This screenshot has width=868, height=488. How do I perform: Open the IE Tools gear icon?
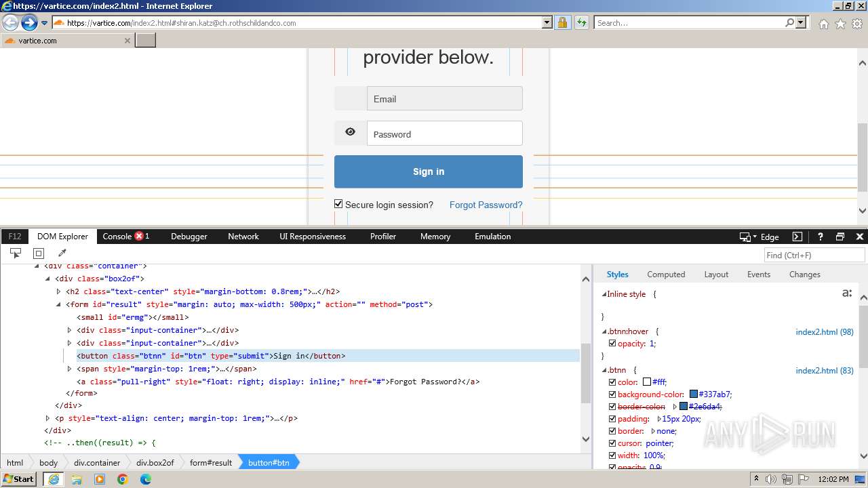[857, 24]
